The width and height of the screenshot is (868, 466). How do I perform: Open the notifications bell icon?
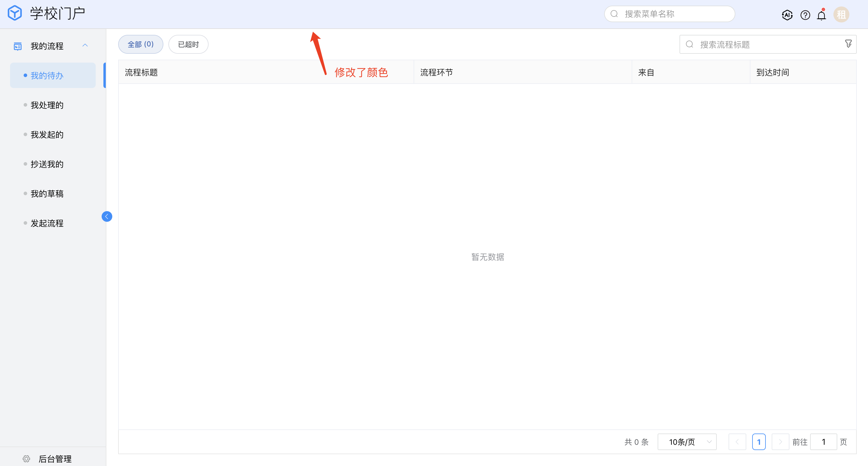pyautogui.click(x=822, y=15)
